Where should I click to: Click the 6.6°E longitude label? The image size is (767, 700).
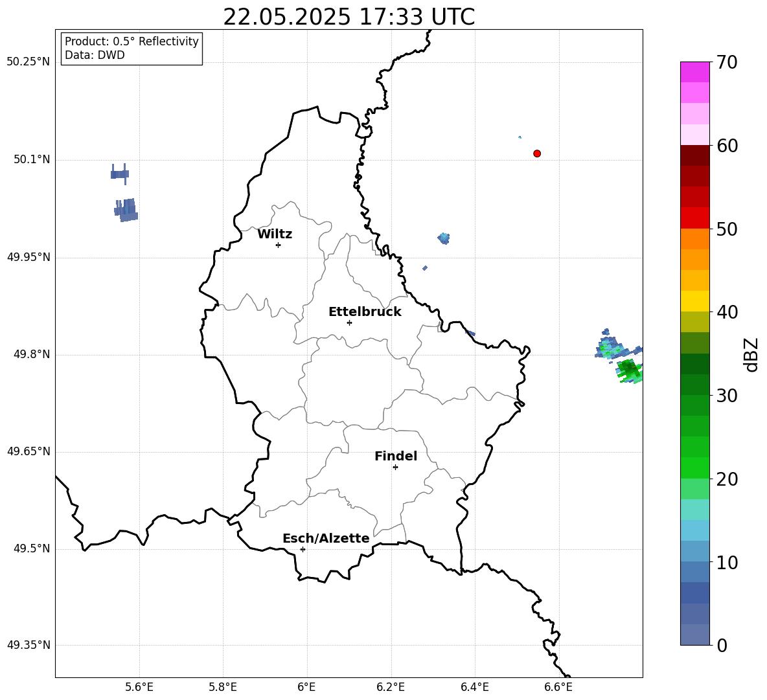point(558,687)
